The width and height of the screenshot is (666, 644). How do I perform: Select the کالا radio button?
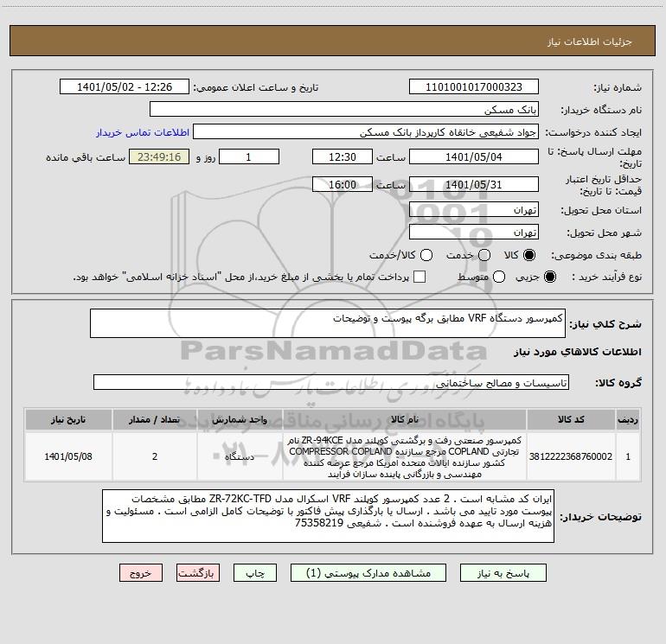coord(529,255)
